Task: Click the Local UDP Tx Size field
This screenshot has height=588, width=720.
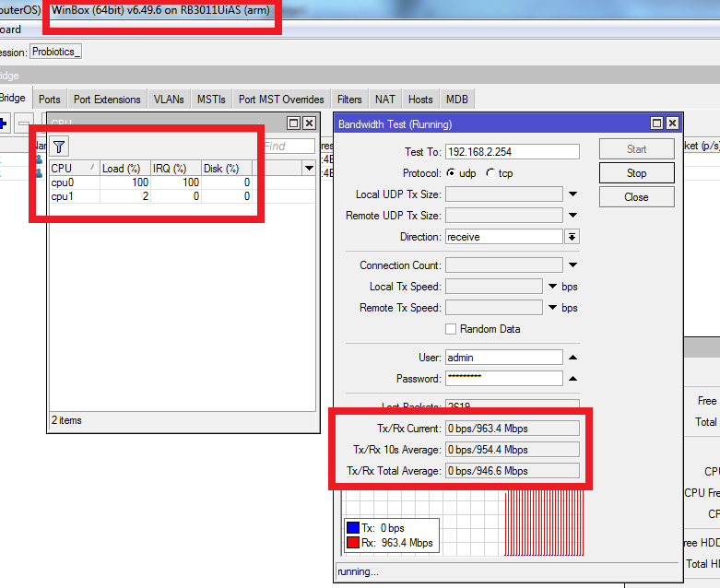Action: [503, 194]
